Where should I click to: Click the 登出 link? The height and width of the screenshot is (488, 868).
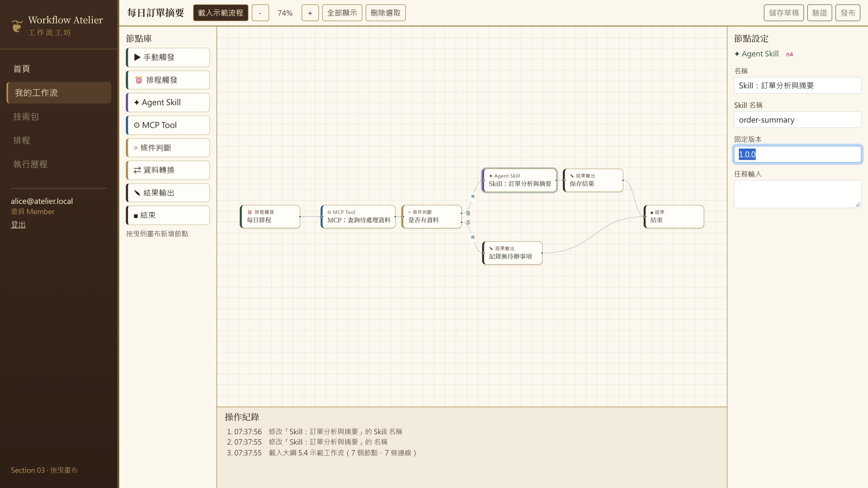[18, 225]
